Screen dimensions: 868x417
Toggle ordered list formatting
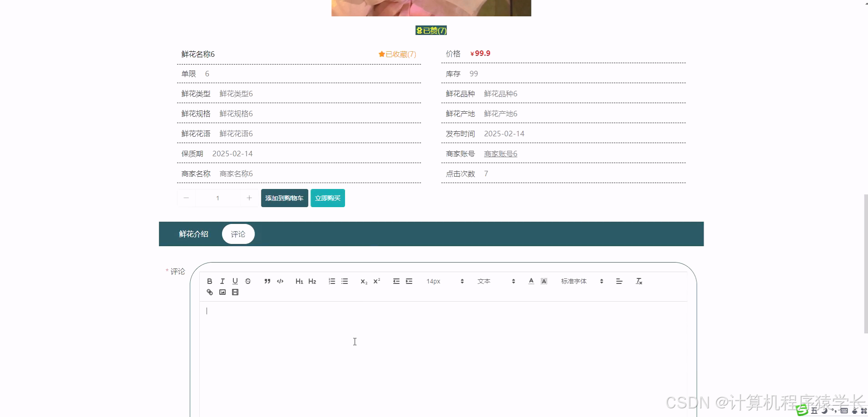[332, 281]
